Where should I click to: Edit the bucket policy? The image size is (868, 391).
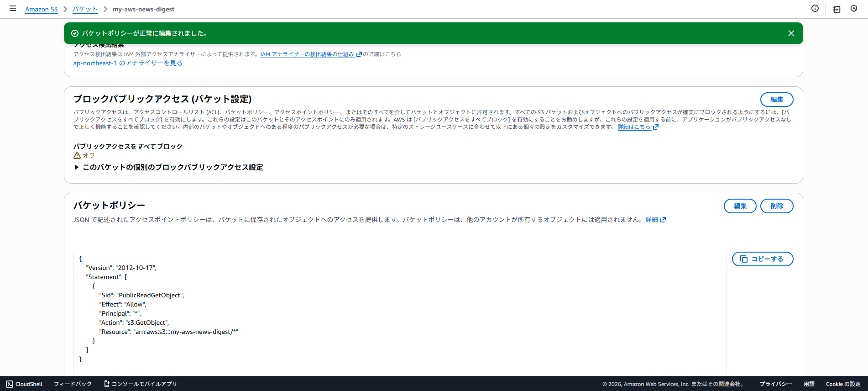coord(740,206)
